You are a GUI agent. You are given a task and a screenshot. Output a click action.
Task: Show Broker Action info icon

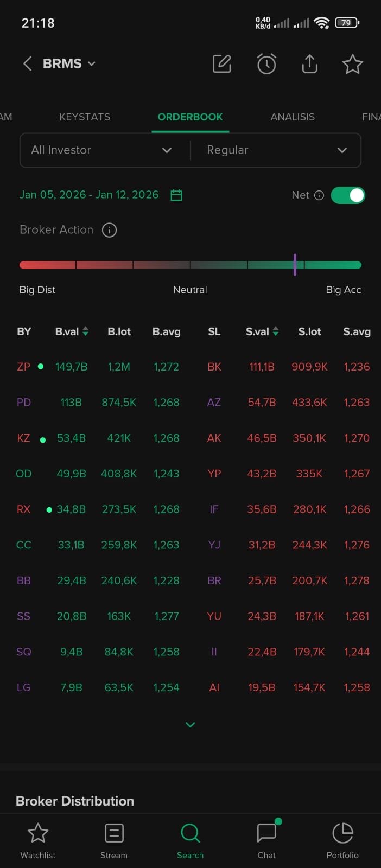(x=109, y=230)
